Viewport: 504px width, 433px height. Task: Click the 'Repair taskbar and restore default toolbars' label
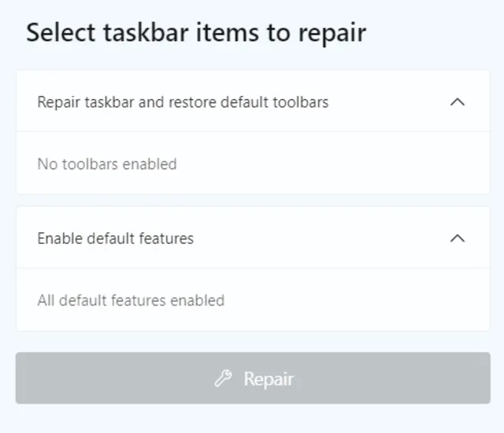[183, 102]
